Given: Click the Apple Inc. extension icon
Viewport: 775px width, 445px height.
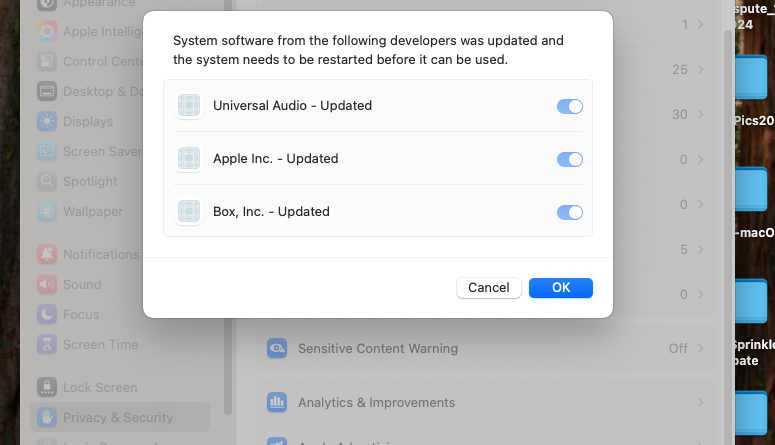Looking at the screenshot, I should pos(189,159).
